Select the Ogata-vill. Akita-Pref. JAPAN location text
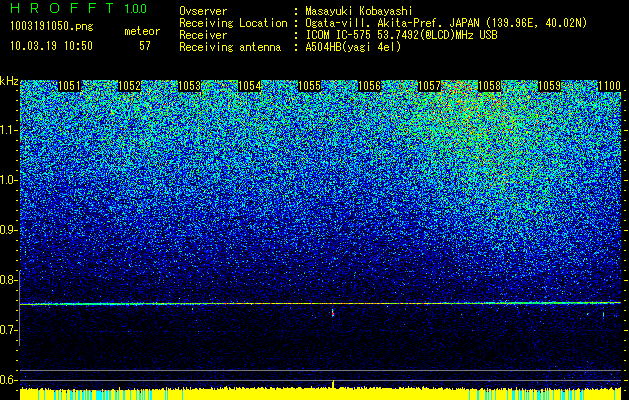The width and height of the screenshot is (629, 400). (x=446, y=23)
